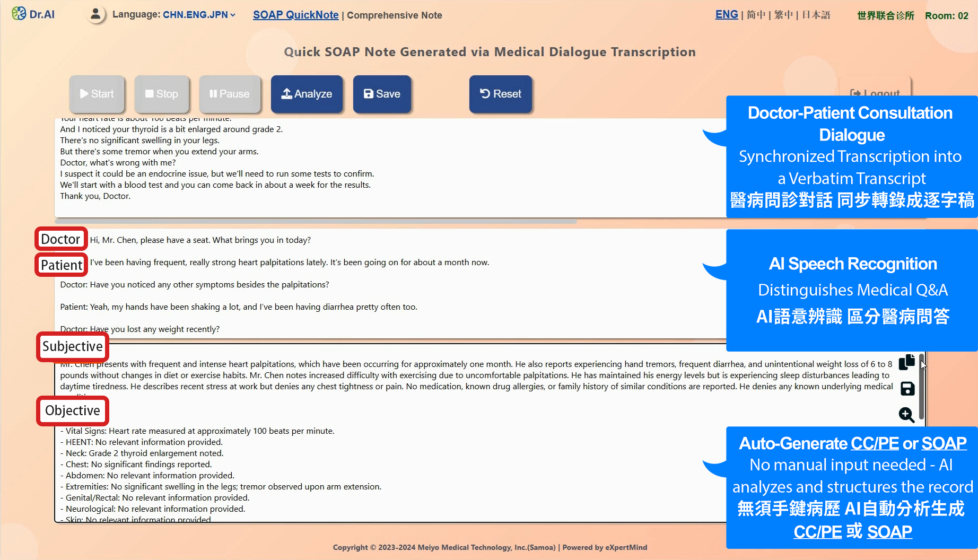Open the SOAP QuickNote tab link
This screenshot has height=560, width=978.
[295, 15]
